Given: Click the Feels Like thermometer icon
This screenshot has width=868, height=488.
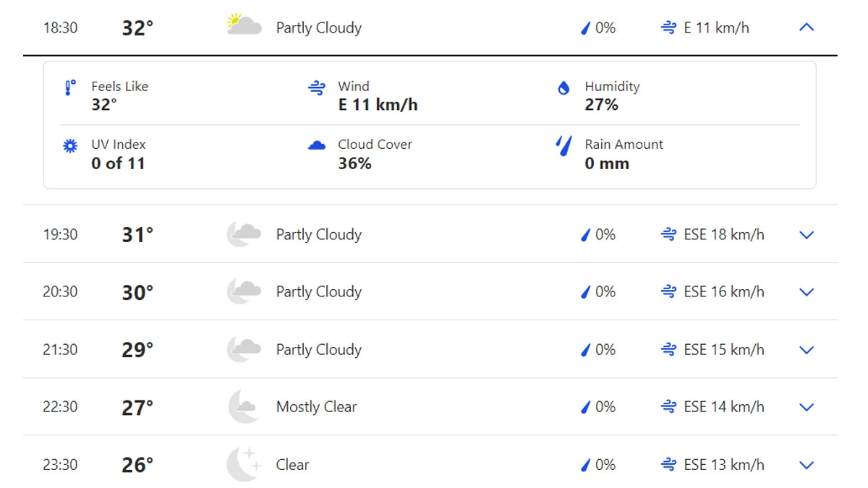Looking at the screenshot, I should (70, 88).
